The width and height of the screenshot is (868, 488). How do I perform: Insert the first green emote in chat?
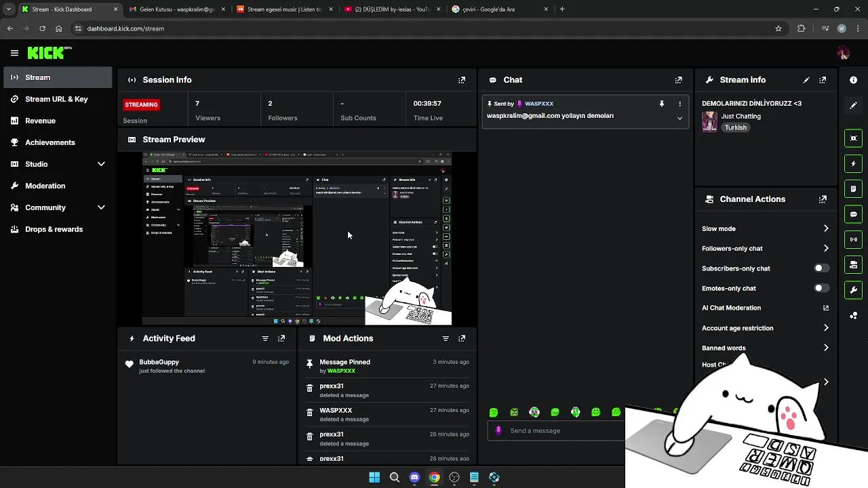click(x=494, y=412)
